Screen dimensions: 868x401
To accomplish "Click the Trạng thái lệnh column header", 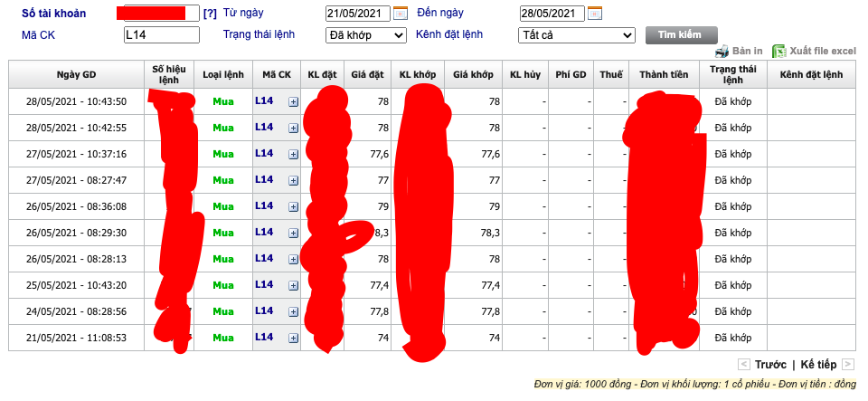I will [733, 74].
